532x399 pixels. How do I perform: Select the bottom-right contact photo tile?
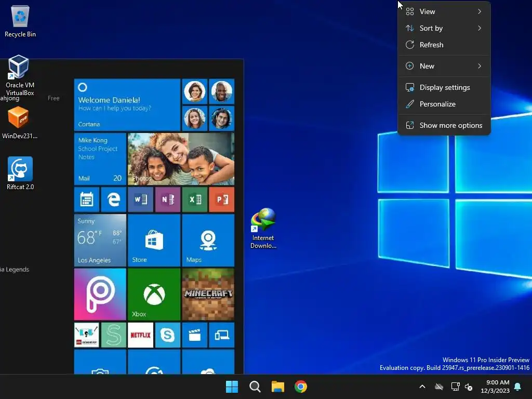[221, 118]
